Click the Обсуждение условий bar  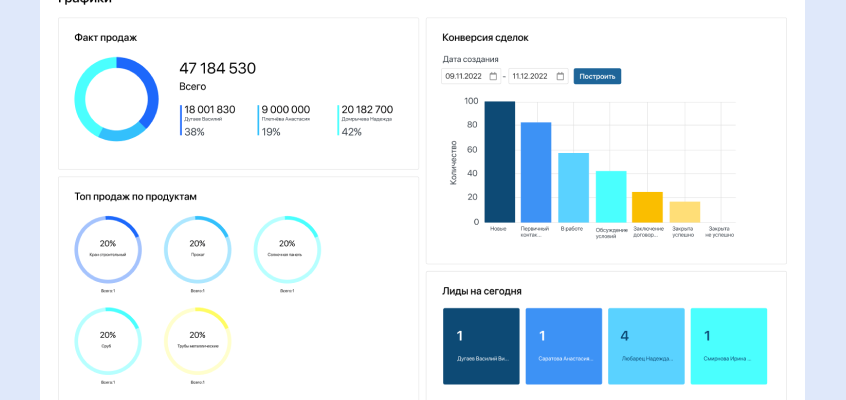pos(611,196)
